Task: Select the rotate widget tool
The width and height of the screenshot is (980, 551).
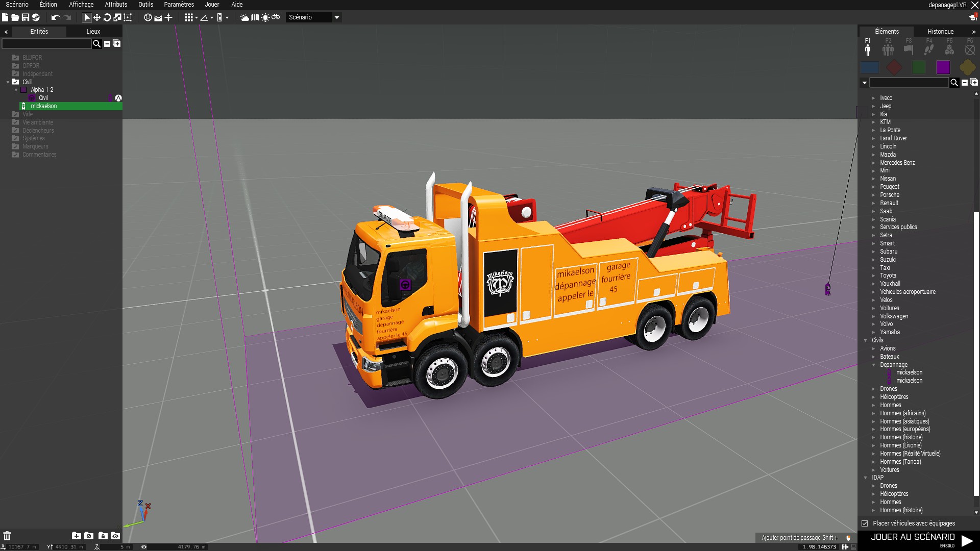Action: click(107, 17)
